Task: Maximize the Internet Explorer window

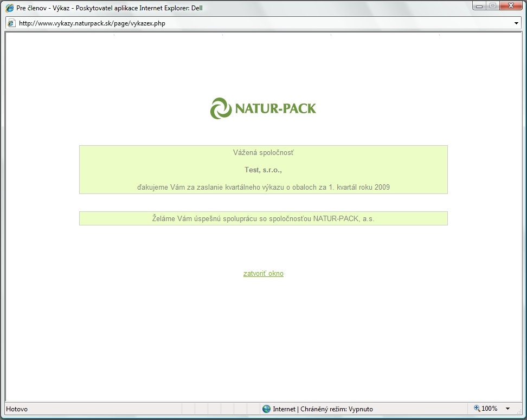Action: pyautogui.click(x=493, y=7)
